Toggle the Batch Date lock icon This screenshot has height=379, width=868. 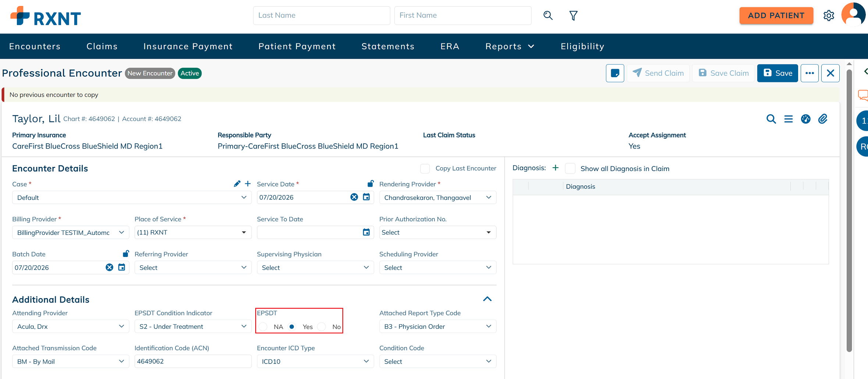(126, 254)
